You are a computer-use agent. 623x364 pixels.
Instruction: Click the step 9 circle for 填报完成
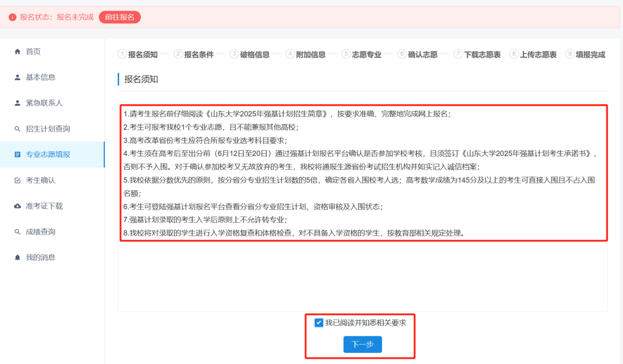click(570, 54)
